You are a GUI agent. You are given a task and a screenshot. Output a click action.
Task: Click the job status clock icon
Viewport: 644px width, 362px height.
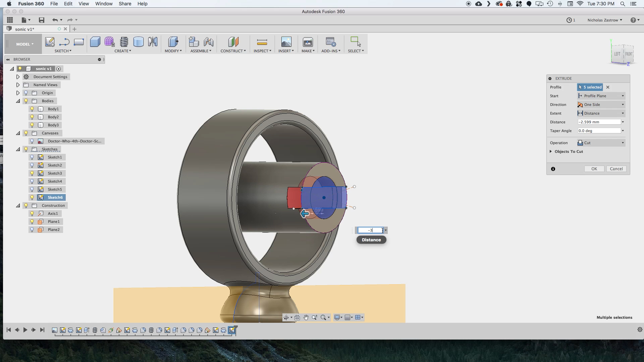click(x=569, y=20)
